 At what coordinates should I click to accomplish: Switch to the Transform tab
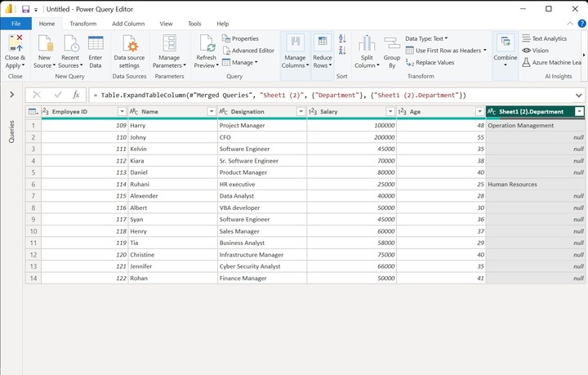coord(82,24)
